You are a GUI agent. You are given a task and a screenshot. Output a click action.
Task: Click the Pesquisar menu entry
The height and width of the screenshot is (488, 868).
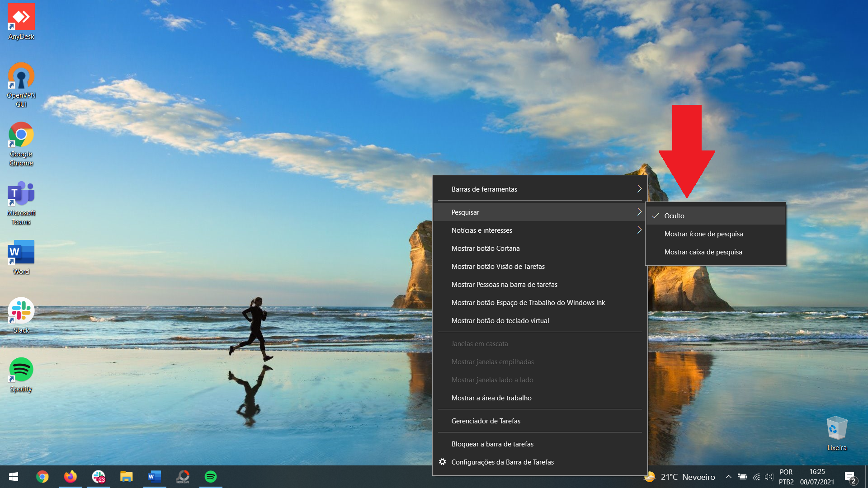[x=540, y=212]
